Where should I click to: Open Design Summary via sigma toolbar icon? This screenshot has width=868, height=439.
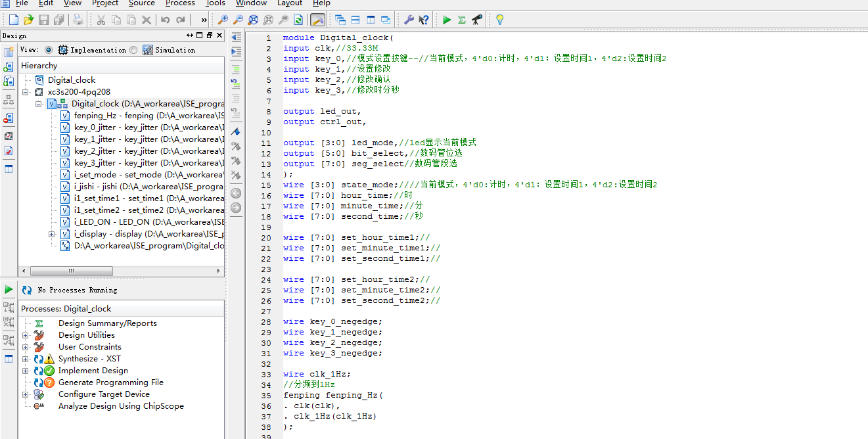[462, 20]
